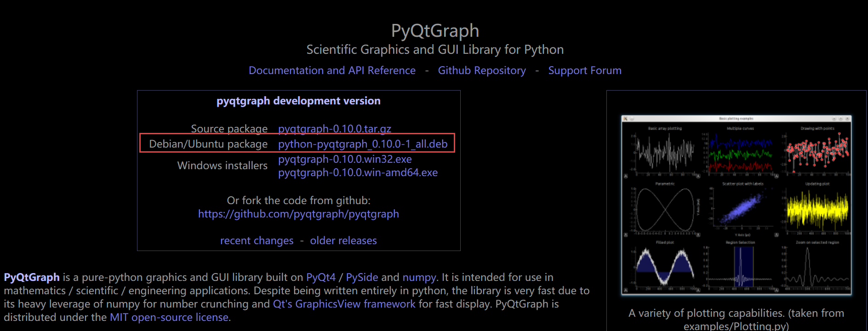The height and width of the screenshot is (331, 868).
Task: Follow the PySide link
Action: [362, 277]
